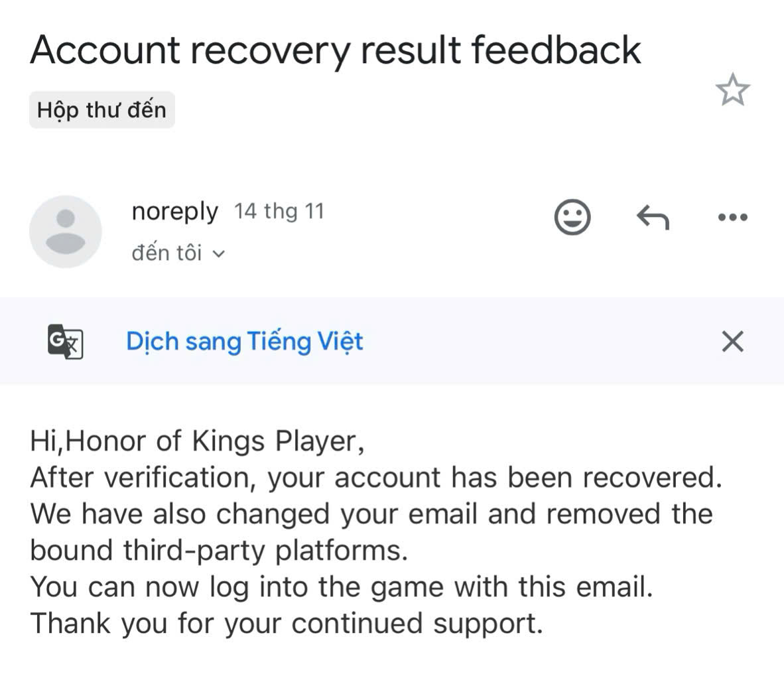784x698 pixels.
Task: Star this email message
Action: pyautogui.click(x=732, y=90)
